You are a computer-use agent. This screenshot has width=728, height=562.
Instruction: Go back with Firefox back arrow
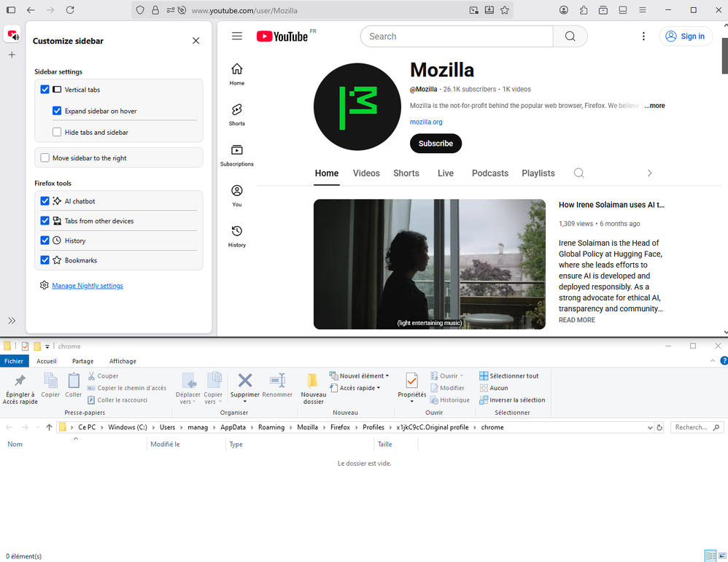[31, 9]
